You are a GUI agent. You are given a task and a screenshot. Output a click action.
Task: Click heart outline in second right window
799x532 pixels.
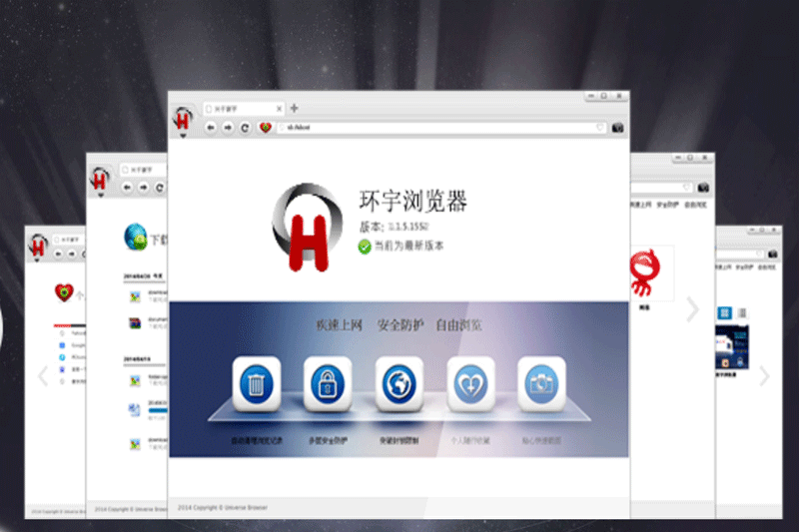(x=686, y=188)
